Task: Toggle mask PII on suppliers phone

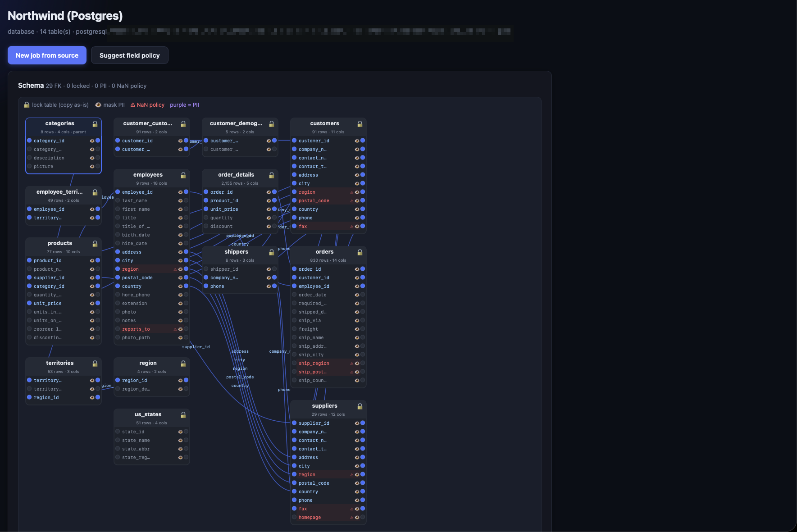Action: point(357,500)
